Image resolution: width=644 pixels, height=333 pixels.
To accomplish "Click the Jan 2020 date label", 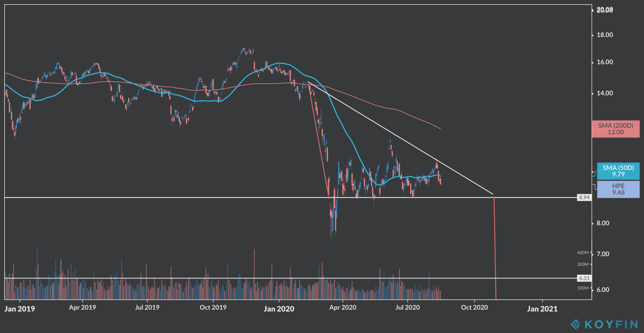I will click(279, 309).
